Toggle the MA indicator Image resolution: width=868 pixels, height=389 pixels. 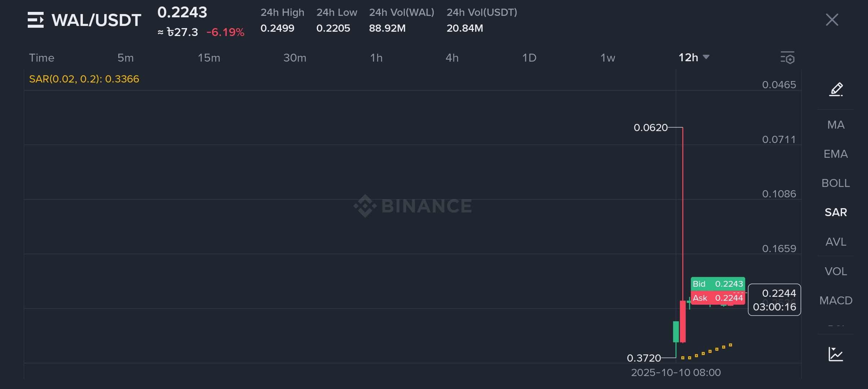(836, 125)
